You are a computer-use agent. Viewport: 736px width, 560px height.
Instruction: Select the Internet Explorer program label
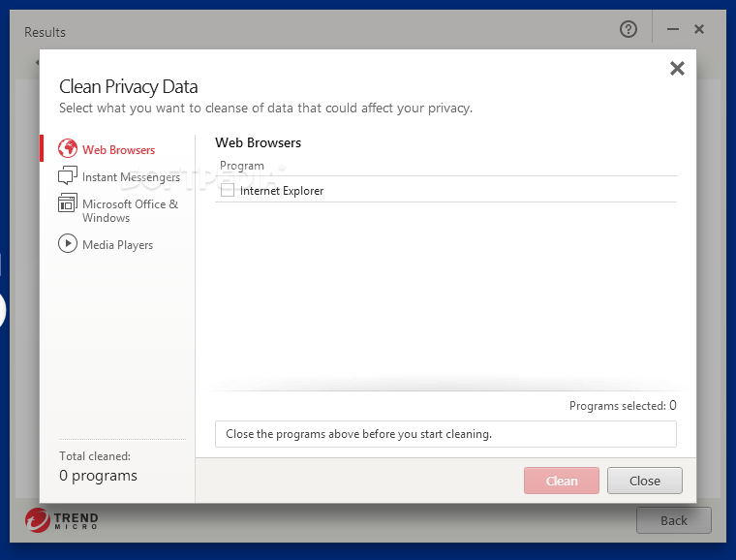[x=282, y=191]
